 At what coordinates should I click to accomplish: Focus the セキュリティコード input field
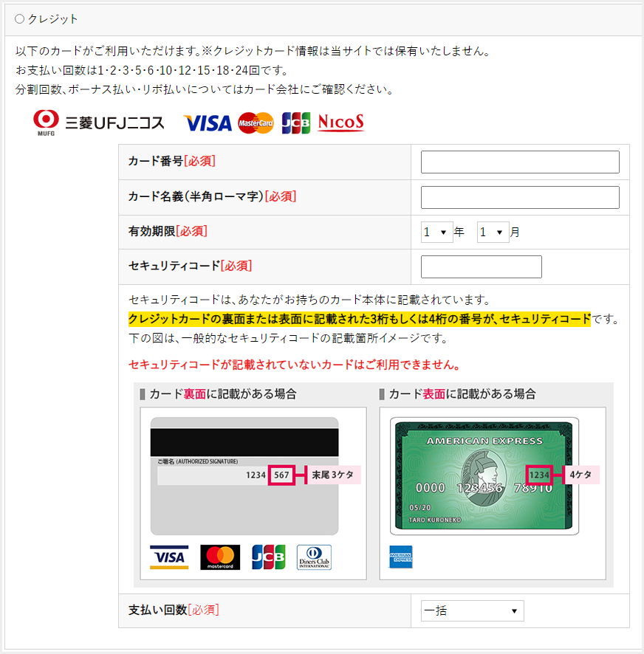(x=482, y=267)
